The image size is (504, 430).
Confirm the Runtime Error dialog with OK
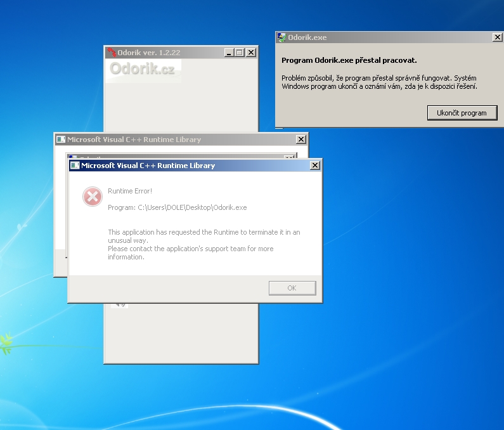coord(292,288)
